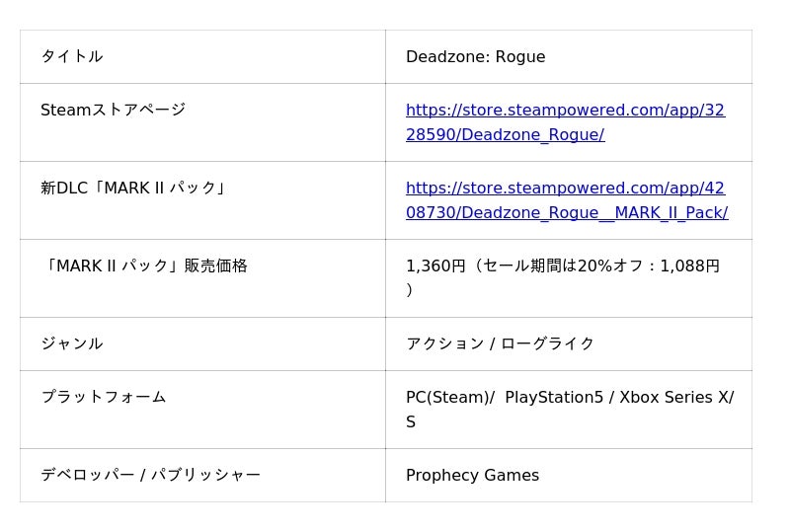Open the MARK II Pack DLC store link
The height and width of the screenshot is (532, 790).
point(565,189)
